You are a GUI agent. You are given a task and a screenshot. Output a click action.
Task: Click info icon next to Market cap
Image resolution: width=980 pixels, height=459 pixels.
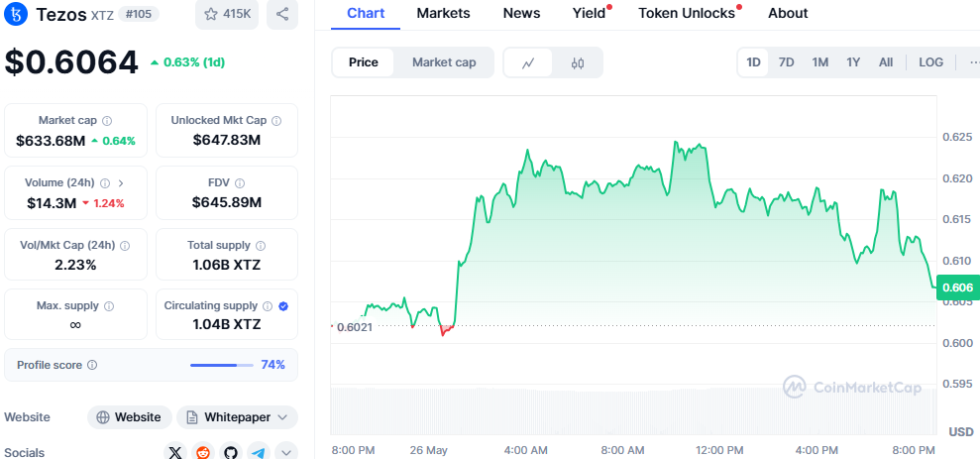coord(107,120)
